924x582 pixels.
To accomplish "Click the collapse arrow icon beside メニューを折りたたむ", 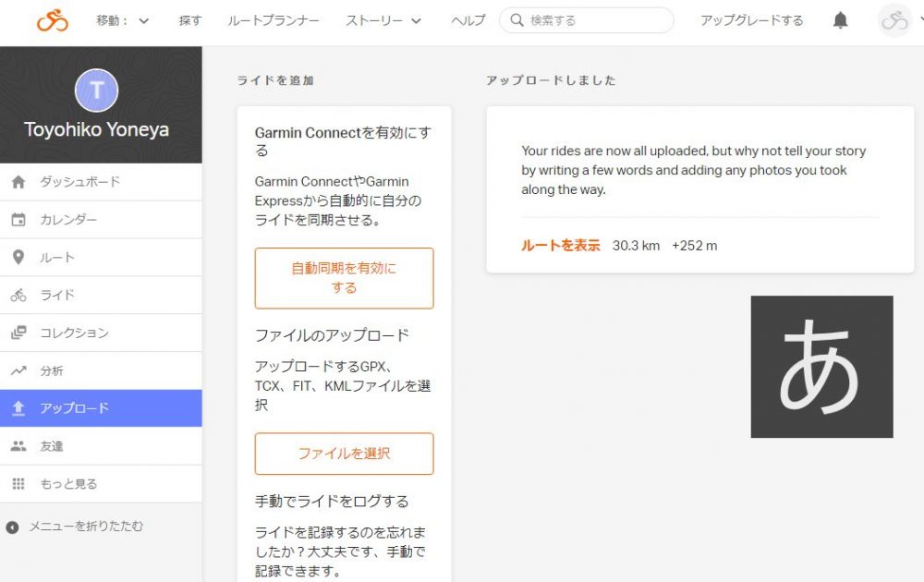I will pos(12,527).
